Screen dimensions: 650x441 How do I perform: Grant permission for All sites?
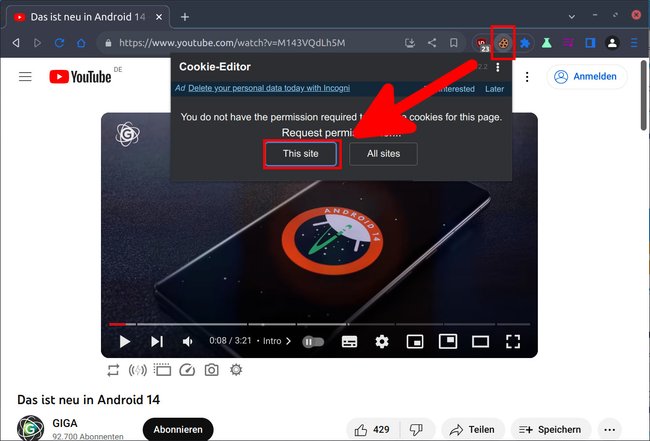383,154
